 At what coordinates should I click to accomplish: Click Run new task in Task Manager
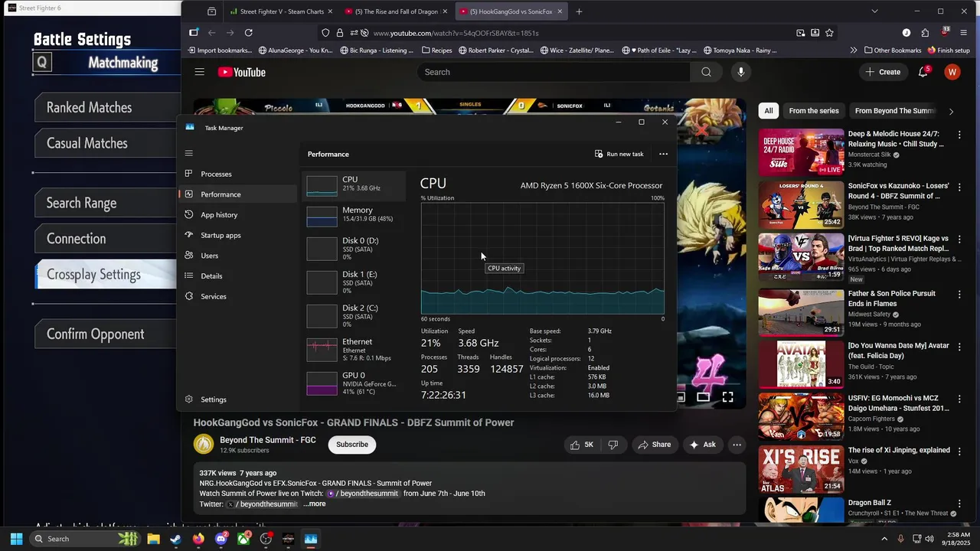(x=619, y=154)
